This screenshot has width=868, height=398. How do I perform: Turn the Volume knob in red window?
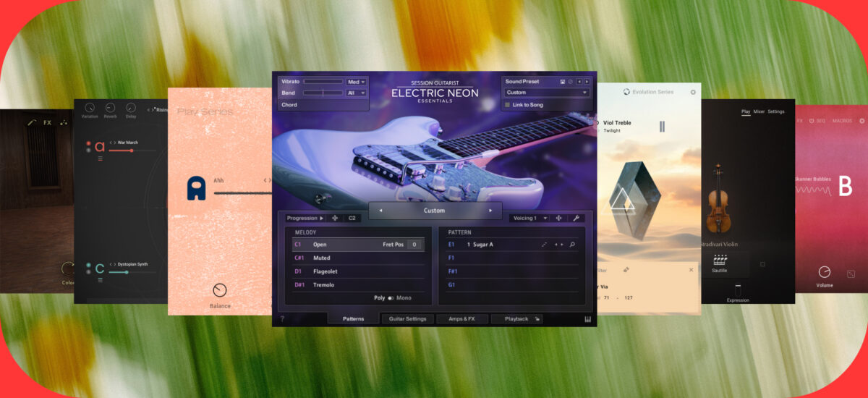pos(824,272)
